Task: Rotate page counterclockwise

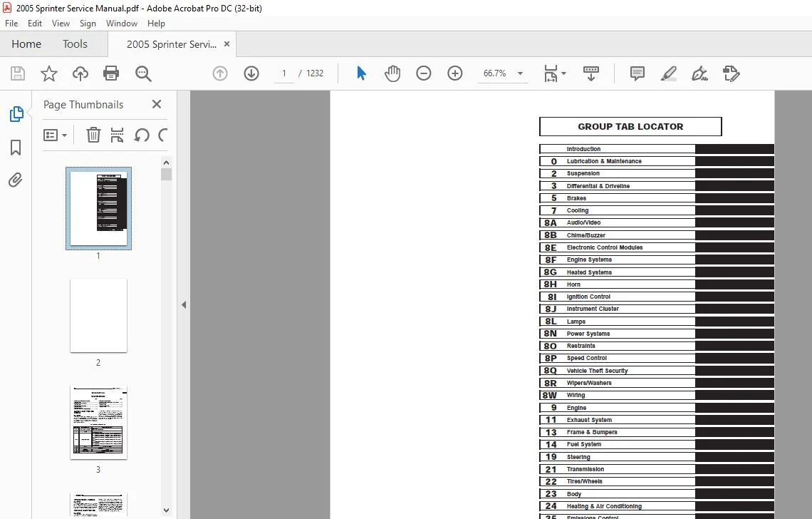Action: [x=141, y=135]
